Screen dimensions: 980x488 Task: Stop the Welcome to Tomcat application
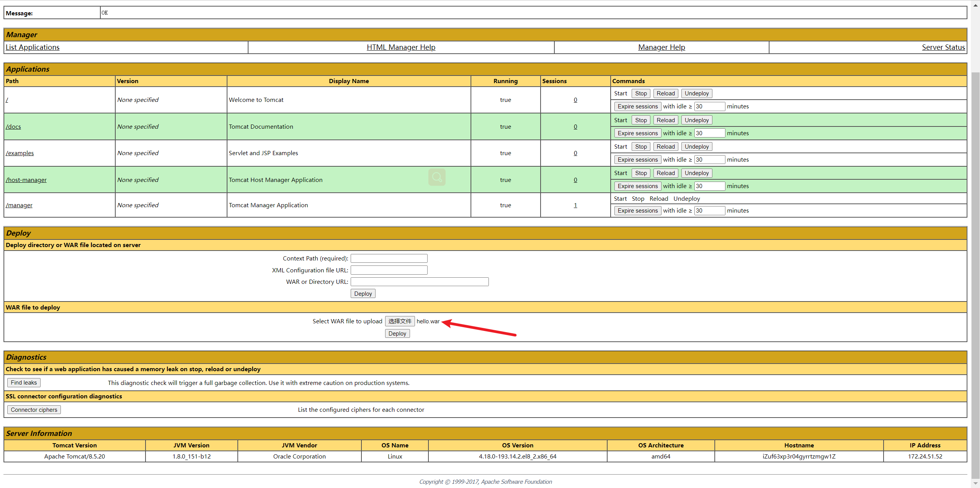[x=641, y=93]
